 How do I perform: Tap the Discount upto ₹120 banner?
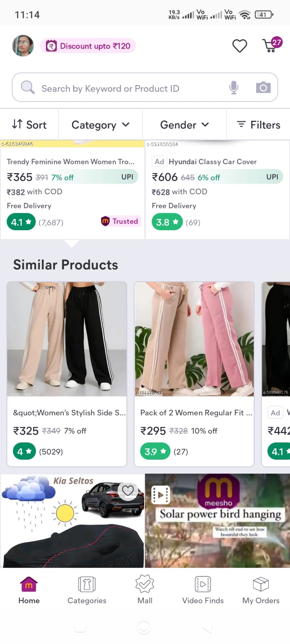point(88,46)
